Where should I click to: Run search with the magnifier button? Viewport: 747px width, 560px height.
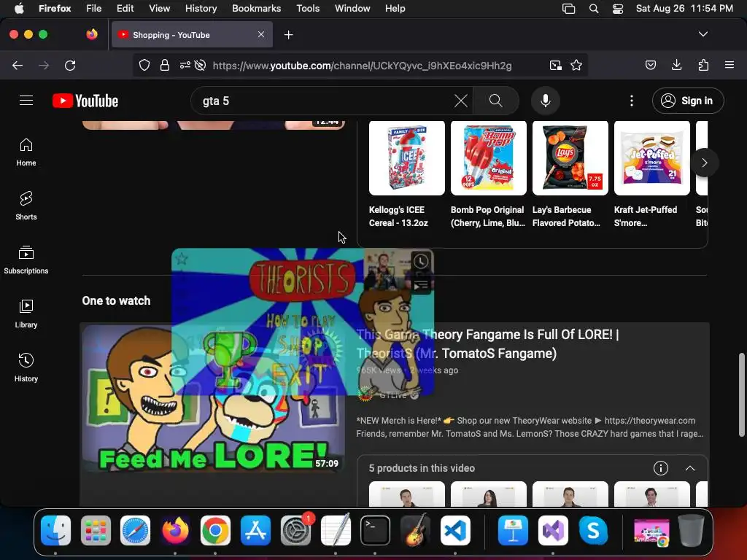point(496,101)
